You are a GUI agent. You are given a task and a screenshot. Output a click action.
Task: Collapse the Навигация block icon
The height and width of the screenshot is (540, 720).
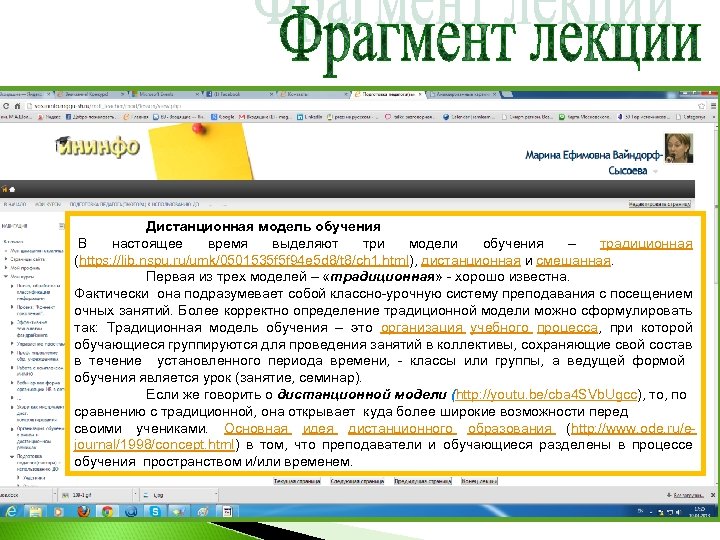point(62,225)
